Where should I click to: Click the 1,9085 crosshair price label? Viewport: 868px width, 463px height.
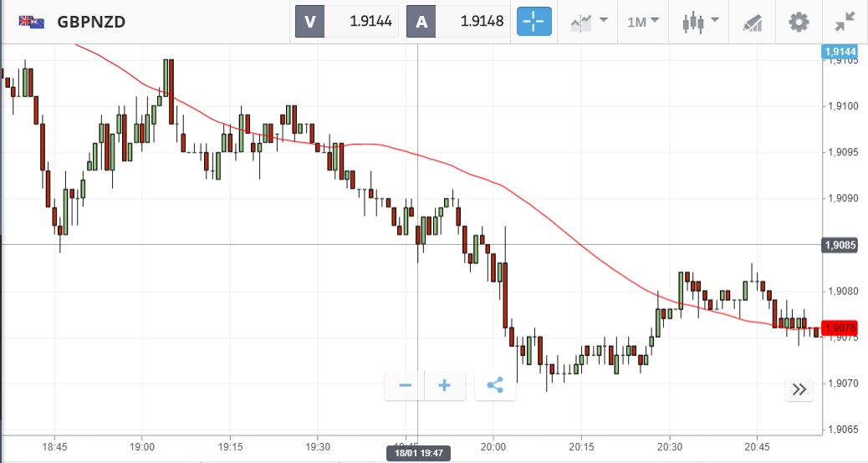click(x=840, y=245)
